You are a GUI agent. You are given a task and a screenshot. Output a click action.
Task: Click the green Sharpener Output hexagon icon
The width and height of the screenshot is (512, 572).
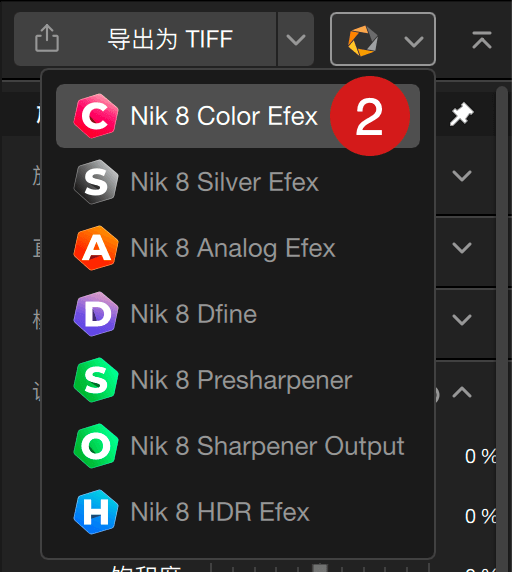pyautogui.click(x=96, y=446)
